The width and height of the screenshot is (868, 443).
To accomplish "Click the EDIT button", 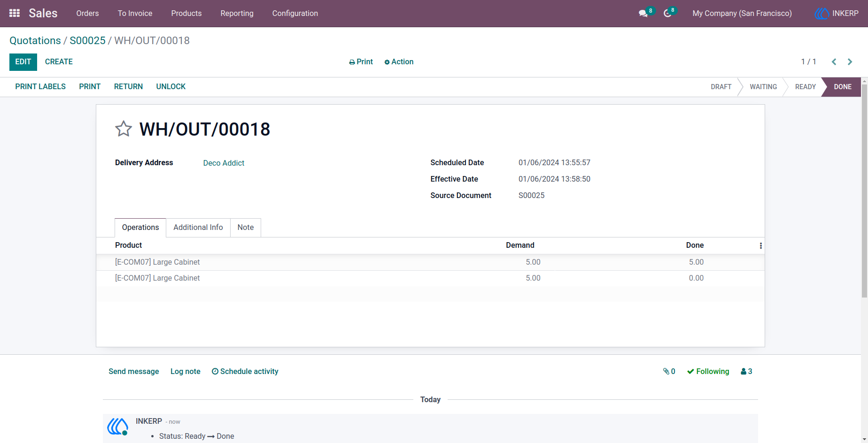I will coord(23,62).
